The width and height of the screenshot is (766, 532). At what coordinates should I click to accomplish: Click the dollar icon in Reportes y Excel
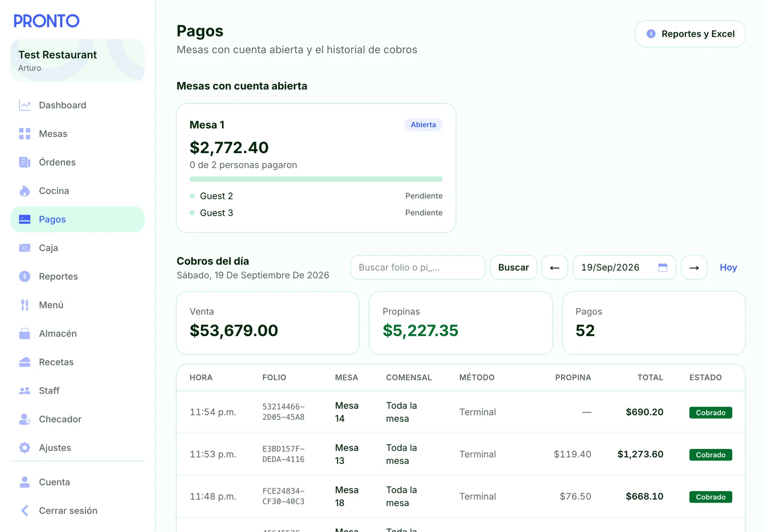(651, 34)
